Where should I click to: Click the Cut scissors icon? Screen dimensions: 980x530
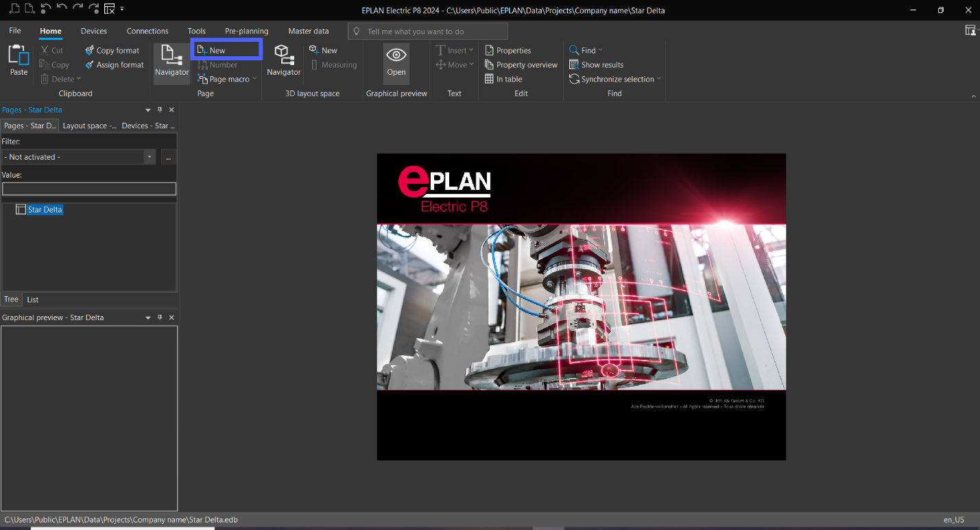45,50
